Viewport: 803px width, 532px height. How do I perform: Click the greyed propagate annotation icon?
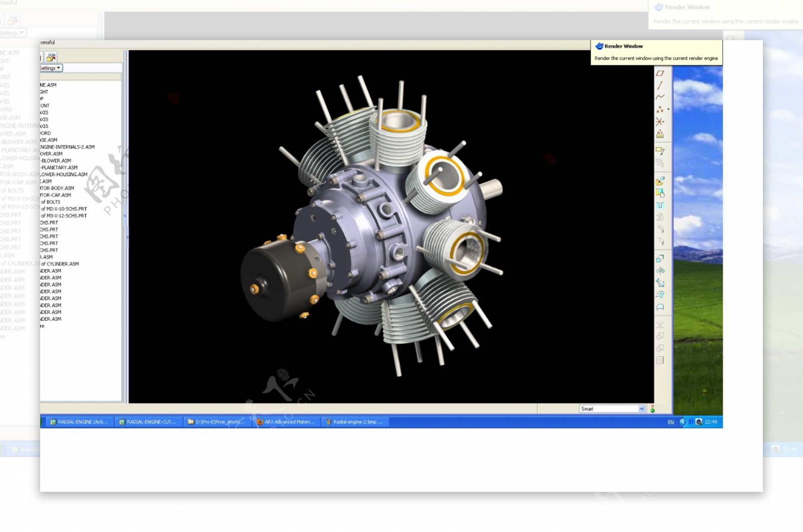pyautogui.click(x=660, y=163)
